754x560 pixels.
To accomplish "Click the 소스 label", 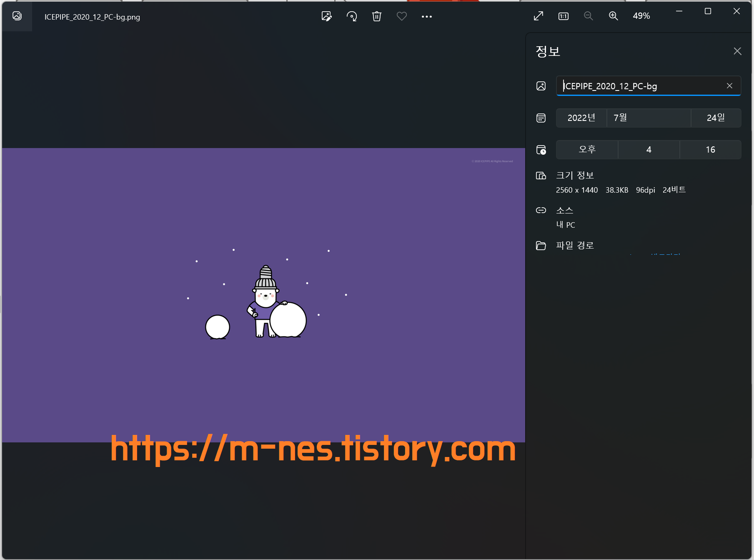I will [565, 210].
